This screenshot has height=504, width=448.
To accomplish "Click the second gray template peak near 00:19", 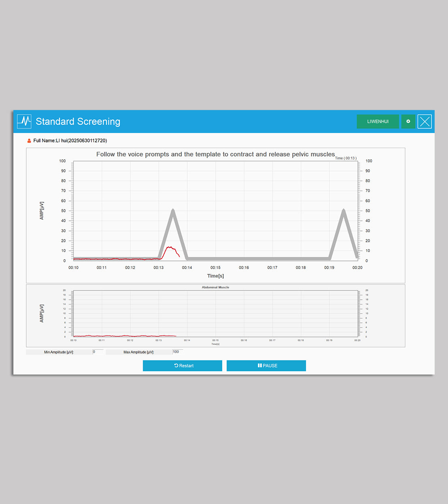I will (x=344, y=211).
